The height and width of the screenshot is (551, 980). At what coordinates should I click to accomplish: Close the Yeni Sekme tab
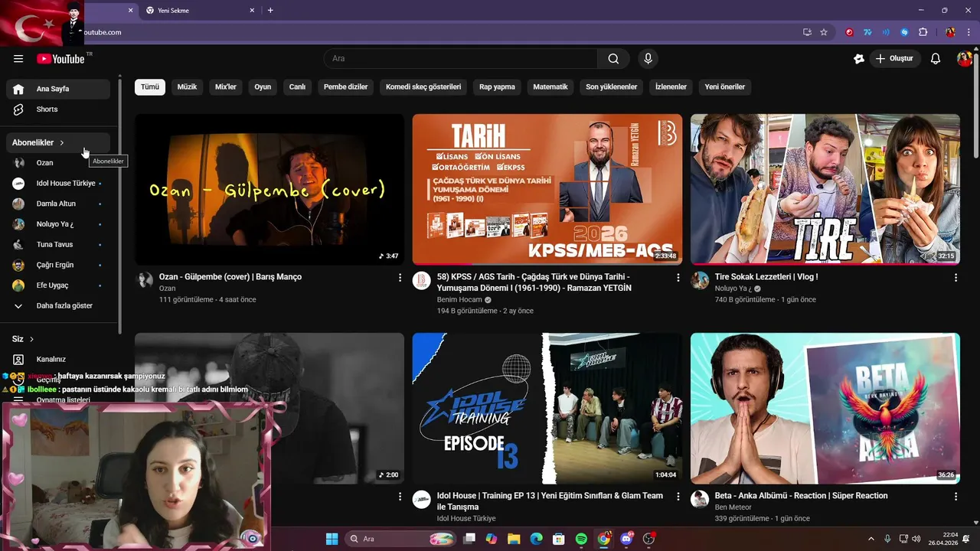click(x=252, y=11)
